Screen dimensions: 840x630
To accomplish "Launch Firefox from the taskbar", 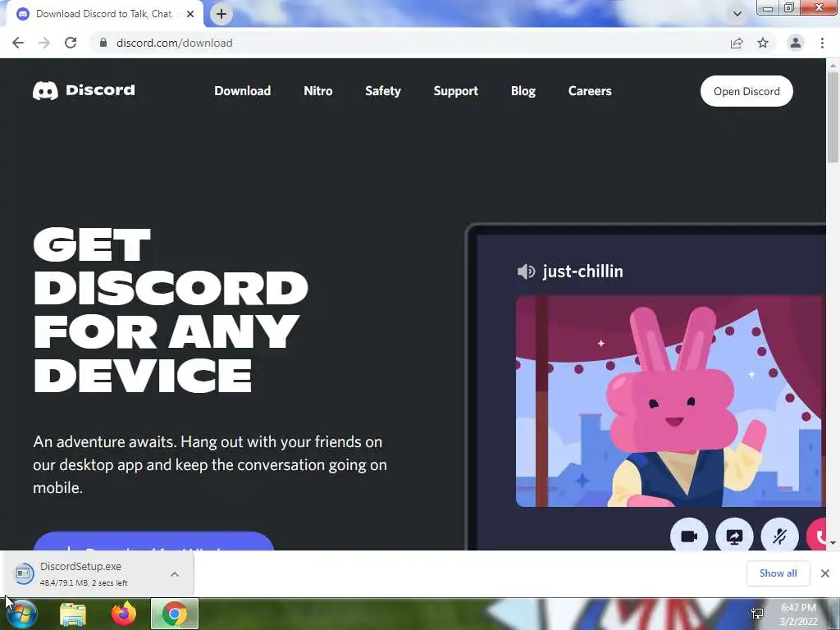I will tap(124, 614).
